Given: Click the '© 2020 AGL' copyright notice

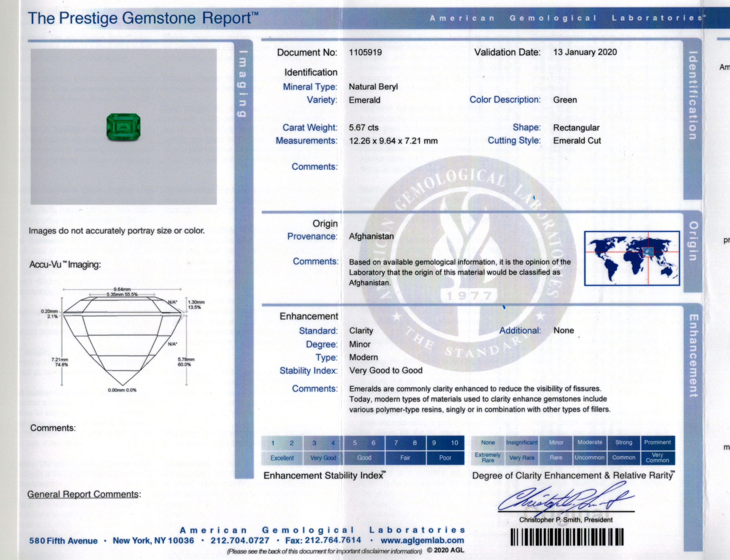Looking at the screenshot, I should pyautogui.click(x=445, y=550).
